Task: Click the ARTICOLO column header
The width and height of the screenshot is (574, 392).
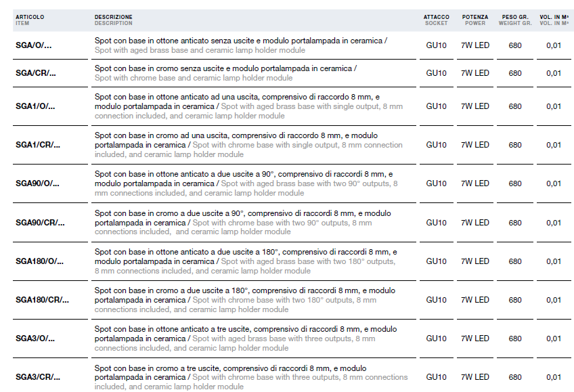Action: click(x=30, y=20)
